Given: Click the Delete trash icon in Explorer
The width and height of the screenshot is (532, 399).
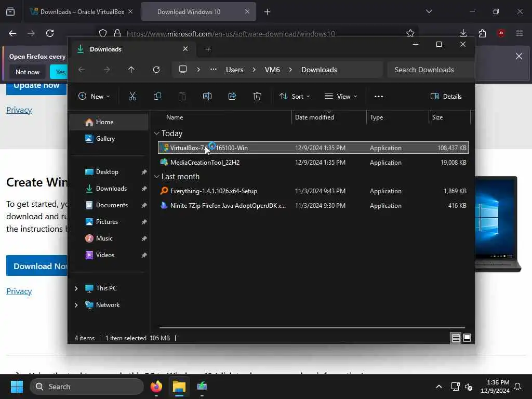Looking at the screenshot, I should pos(257,96).
